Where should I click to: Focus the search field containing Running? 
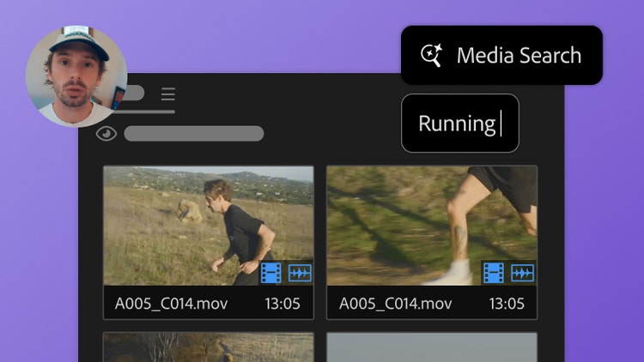460,124
